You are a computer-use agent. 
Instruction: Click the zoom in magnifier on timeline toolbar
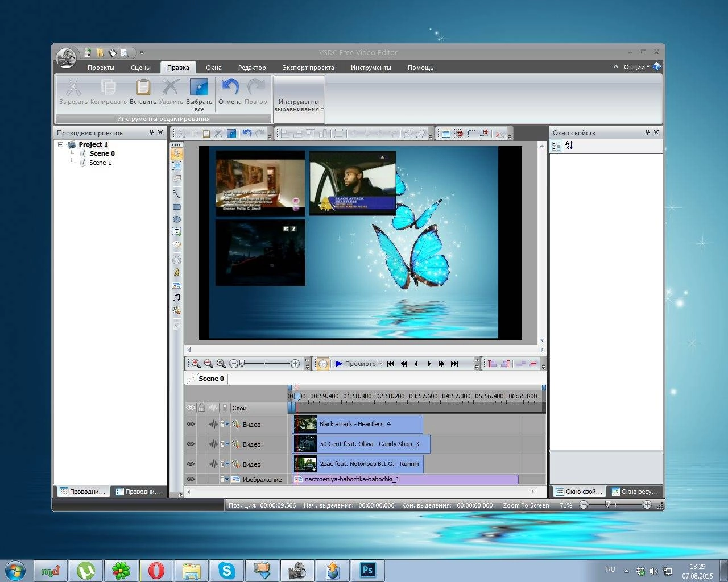tap(196, 364)
